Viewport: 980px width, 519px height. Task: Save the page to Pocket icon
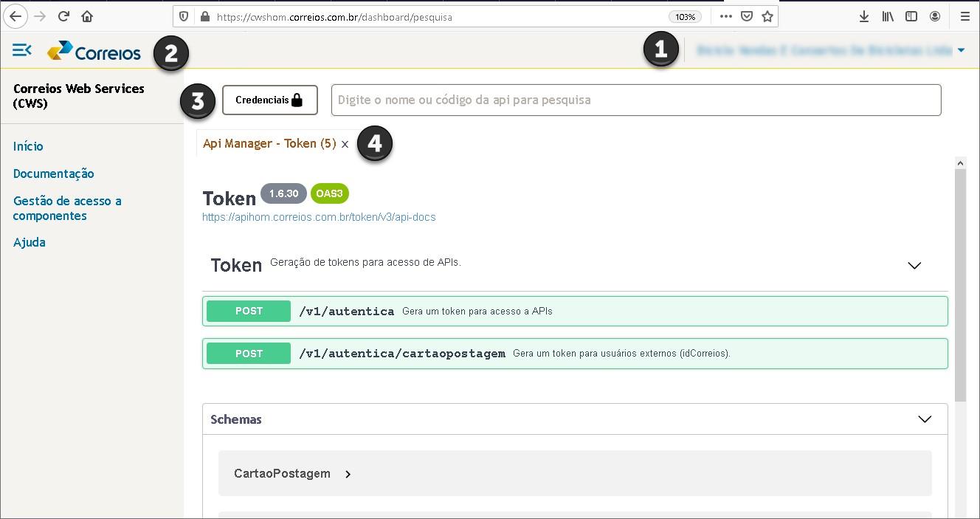point(747,16)
